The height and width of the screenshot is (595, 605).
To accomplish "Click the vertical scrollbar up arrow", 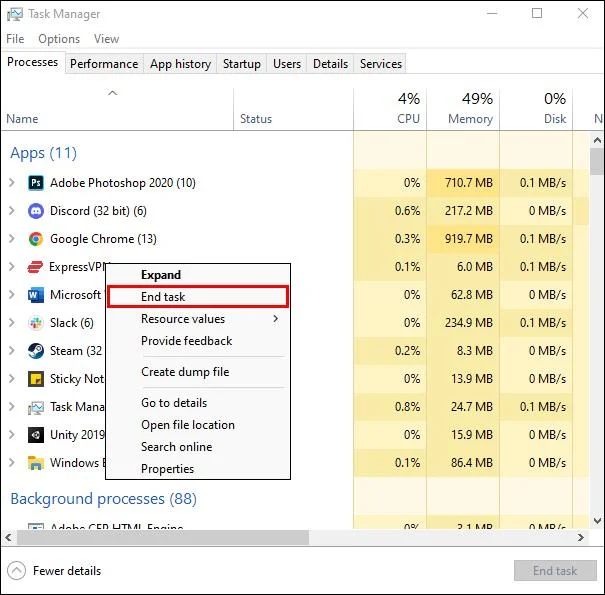I will pos(597,140).
